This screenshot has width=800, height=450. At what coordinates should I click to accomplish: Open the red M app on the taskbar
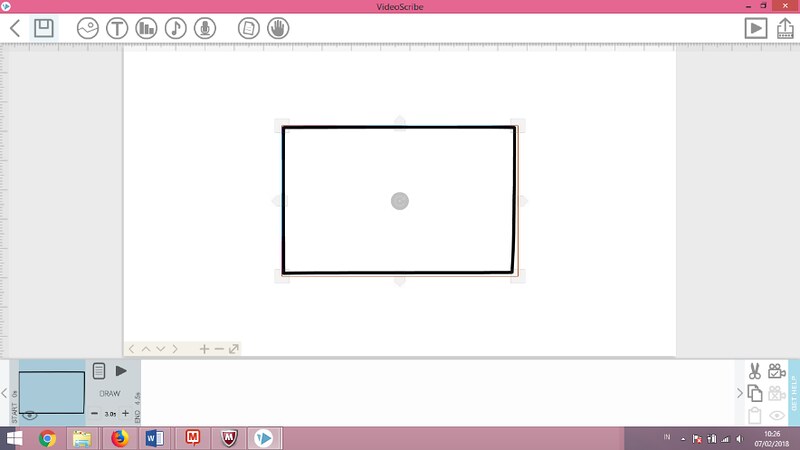(x=192, y=438)
